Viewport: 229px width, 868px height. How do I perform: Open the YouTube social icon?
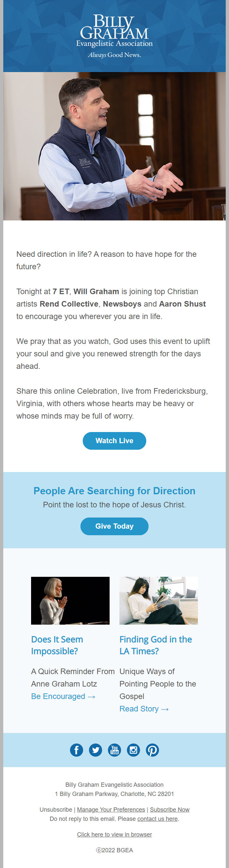pyautogui.click(x=114, y=750)
